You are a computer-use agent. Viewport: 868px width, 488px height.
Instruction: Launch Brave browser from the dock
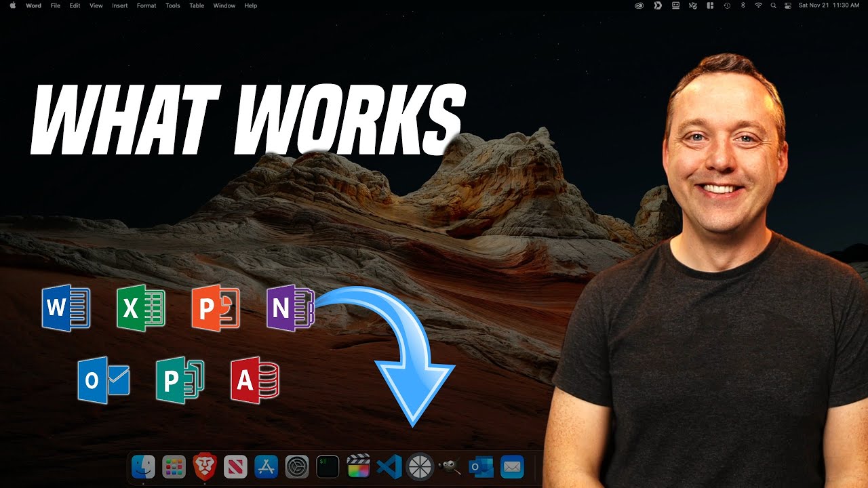click(205, 467)
